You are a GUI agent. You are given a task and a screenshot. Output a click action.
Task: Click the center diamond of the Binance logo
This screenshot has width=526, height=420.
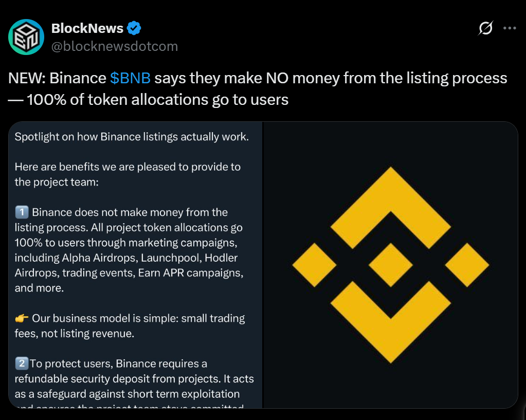(x=390, y=265)
